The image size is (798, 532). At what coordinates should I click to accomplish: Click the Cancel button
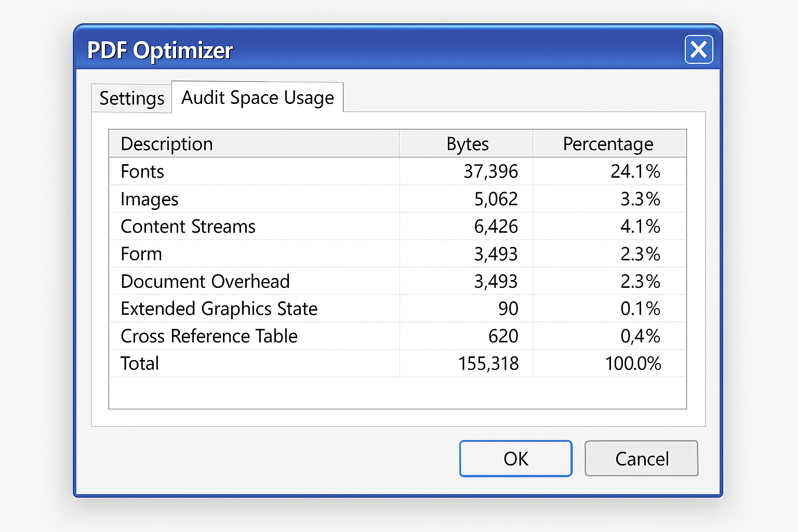(x=641, y=459)
